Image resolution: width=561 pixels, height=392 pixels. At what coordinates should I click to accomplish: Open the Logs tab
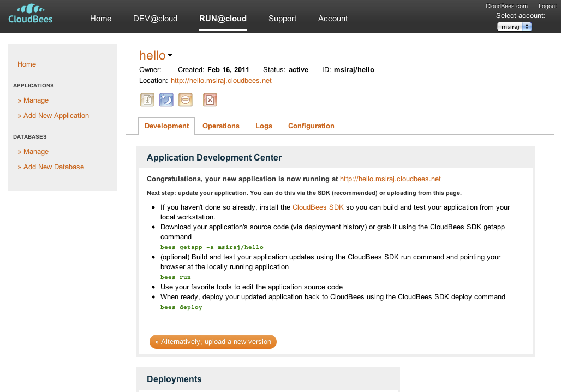tap(264, 126)
